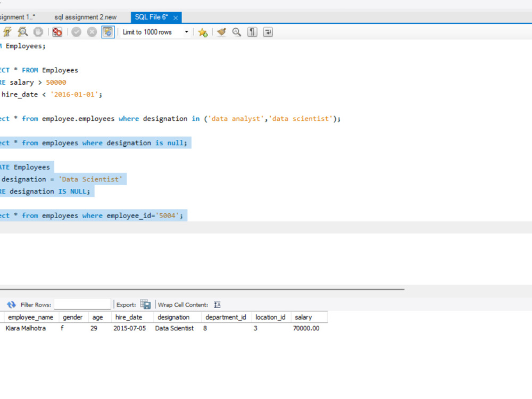Sort by the employee_name column header
The width and height of the screenshot is (532, 399).
pos(31,317)
